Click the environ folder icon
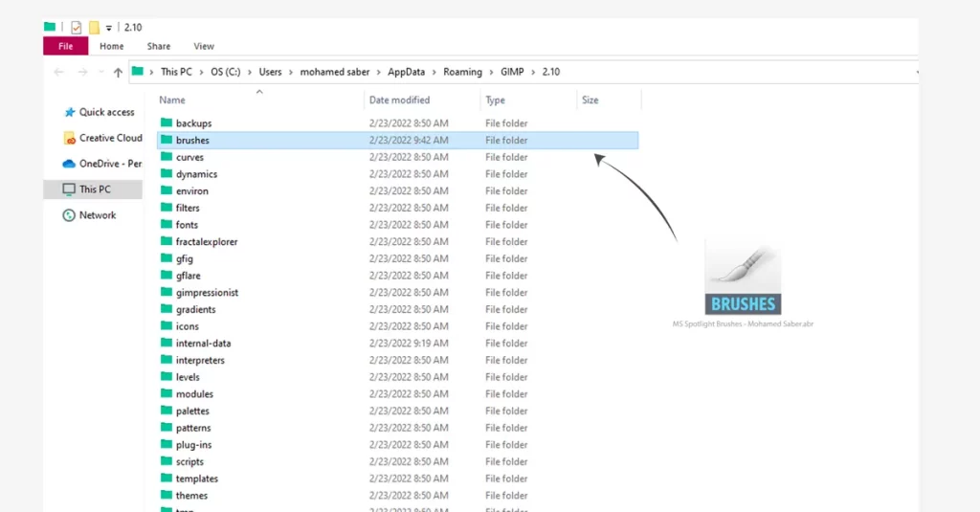980x512 pixels. 167,190
